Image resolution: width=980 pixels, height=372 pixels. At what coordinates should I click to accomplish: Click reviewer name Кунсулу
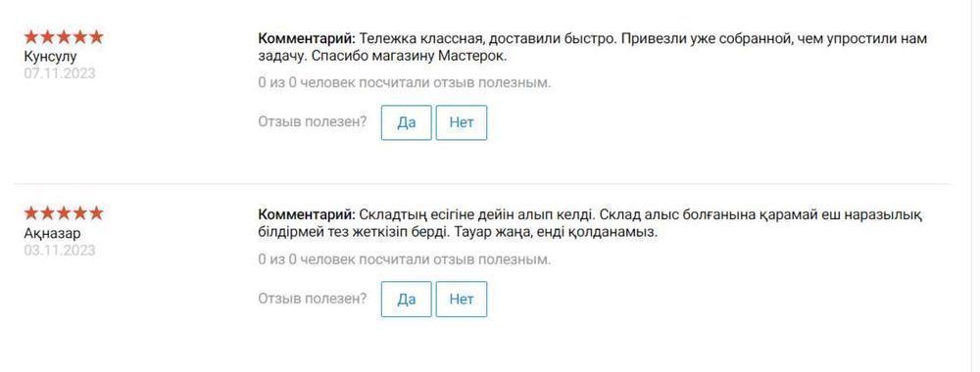(51, 56)
